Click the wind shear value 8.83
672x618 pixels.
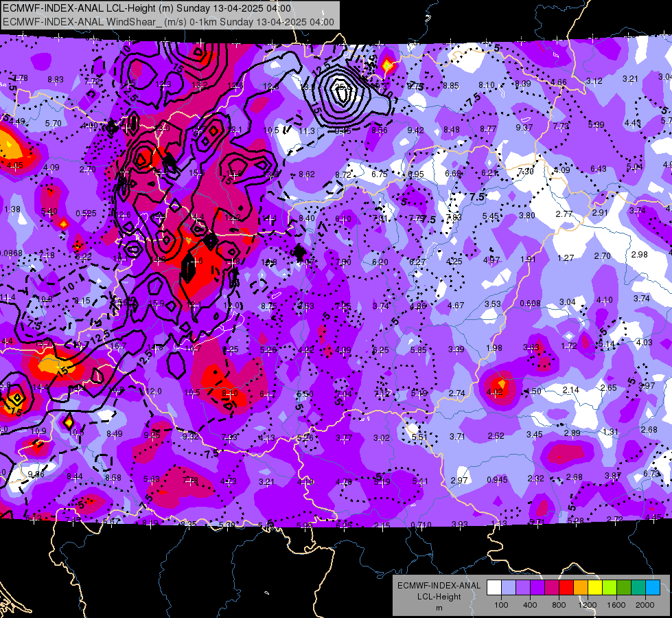coord(56,80)
